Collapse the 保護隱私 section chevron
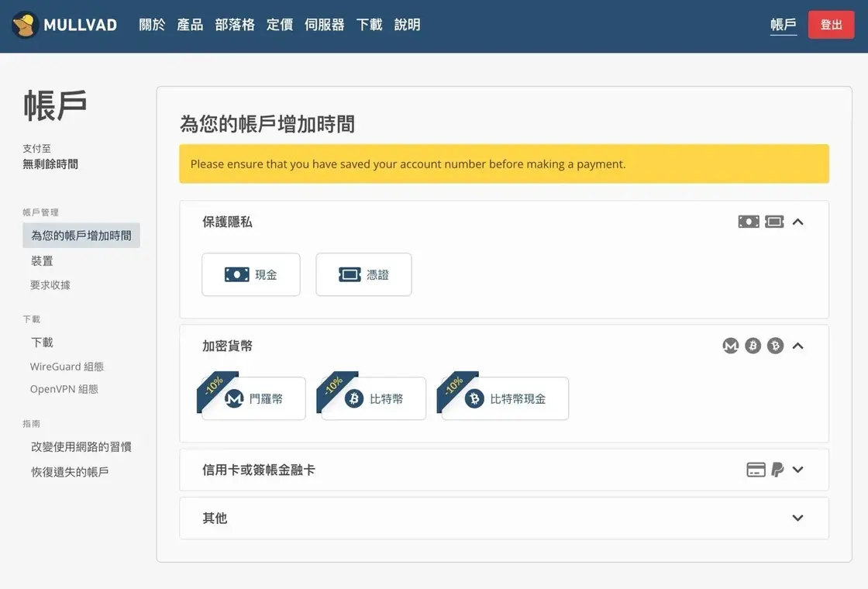This screenshot has height=589, width=868. pyautogui.click(x=797, y=222)
